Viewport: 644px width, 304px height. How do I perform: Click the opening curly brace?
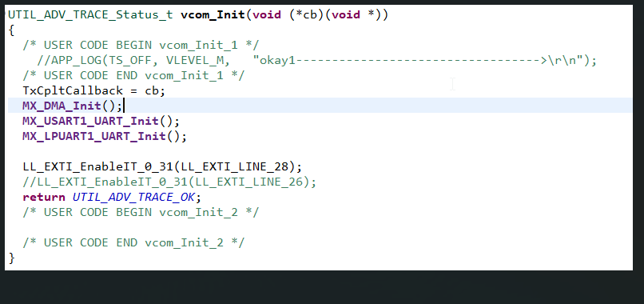11,30
